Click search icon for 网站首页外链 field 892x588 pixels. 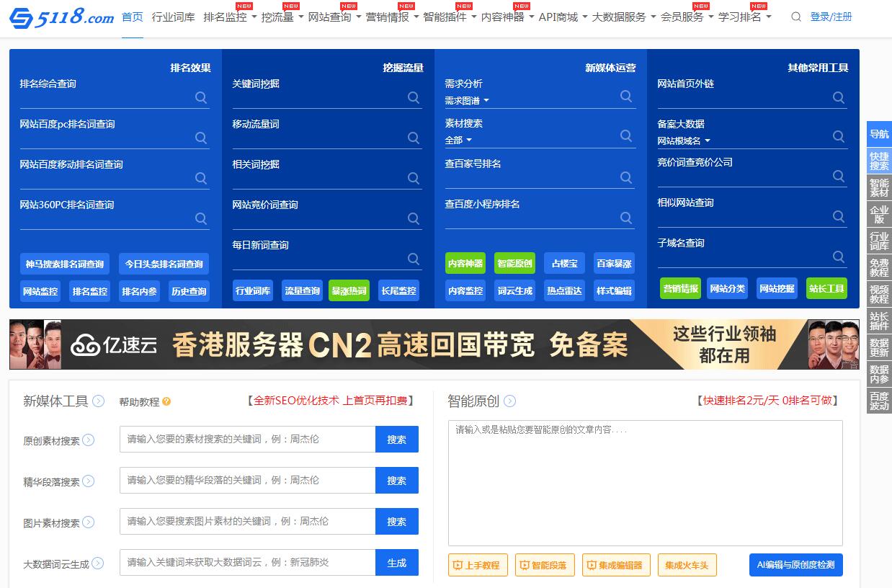839,97
